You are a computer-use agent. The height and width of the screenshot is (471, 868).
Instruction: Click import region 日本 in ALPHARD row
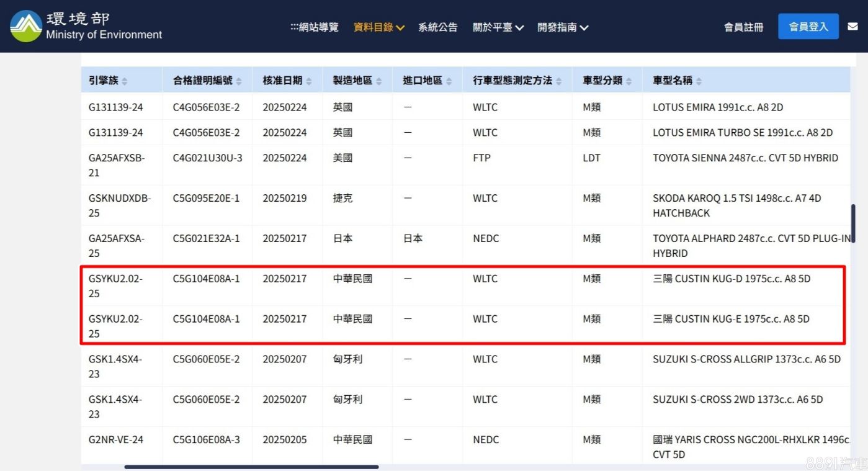point(413,238)
